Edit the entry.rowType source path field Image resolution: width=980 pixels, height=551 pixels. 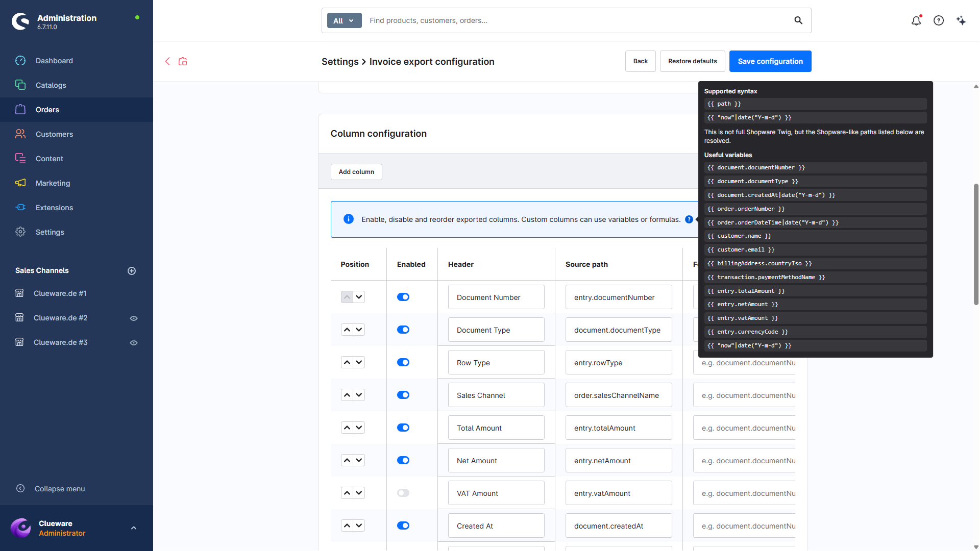(x=619, y=362)
